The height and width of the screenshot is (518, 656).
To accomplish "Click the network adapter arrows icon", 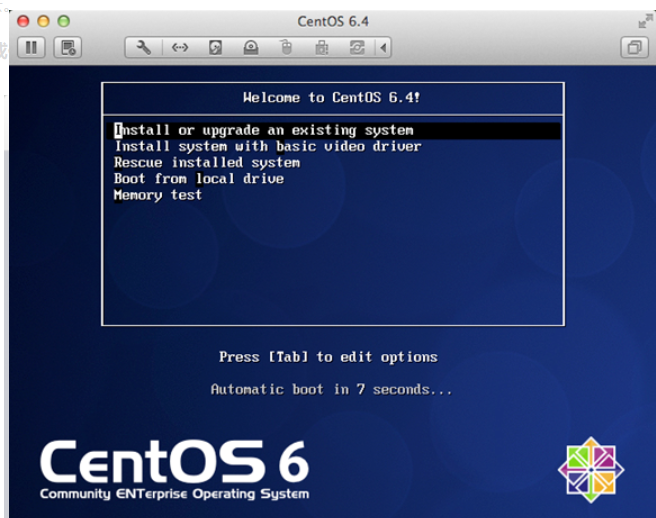I will (180, 47).
